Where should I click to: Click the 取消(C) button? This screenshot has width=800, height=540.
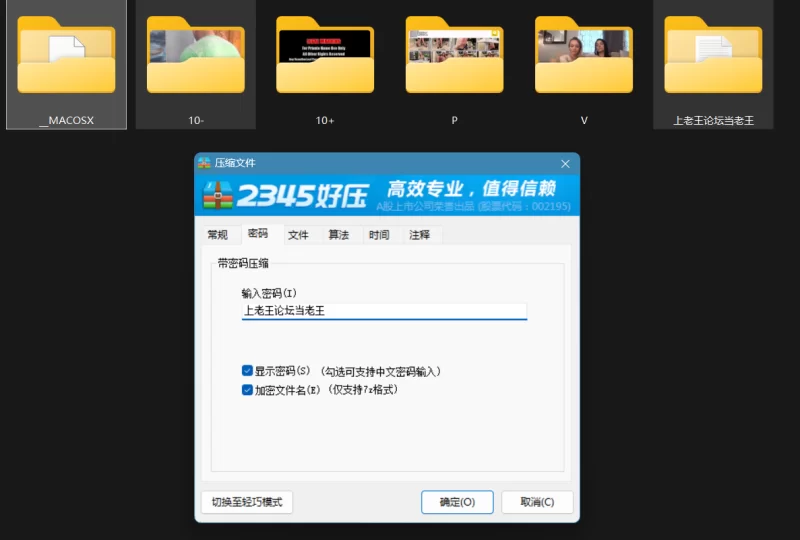click(537, 502)
